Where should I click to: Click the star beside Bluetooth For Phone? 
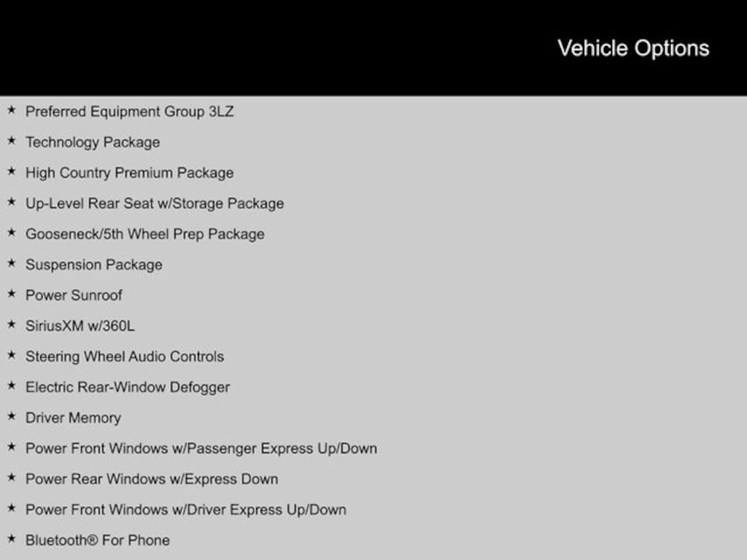point(11,540)
